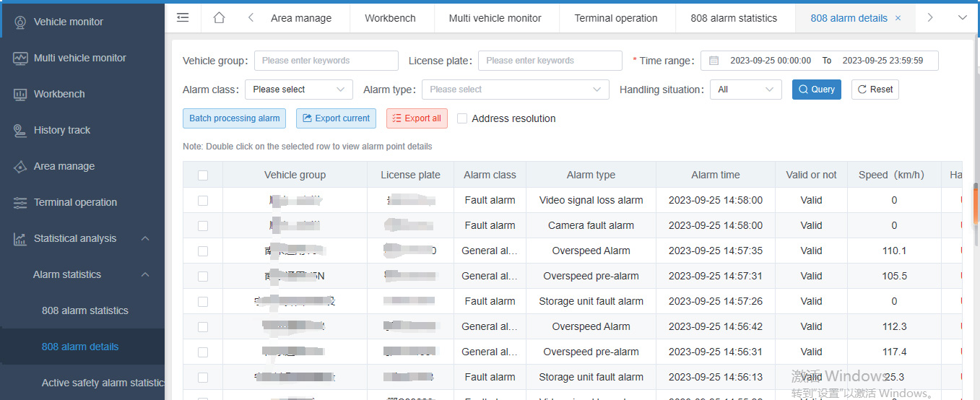This screenshot has width=980, height=400.
Task: Click the Workbench sidebar icon
Action: [x=20, y=94]
